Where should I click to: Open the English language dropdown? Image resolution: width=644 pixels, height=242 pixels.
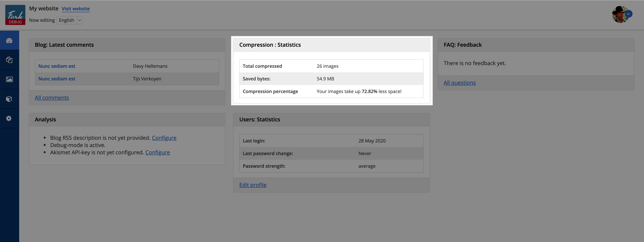click(70, 20)
